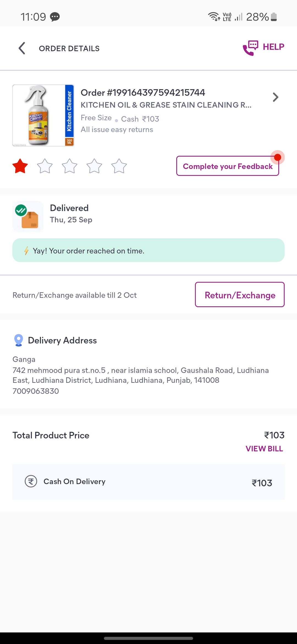Rate the product five stars

click(x=119, y=166)
